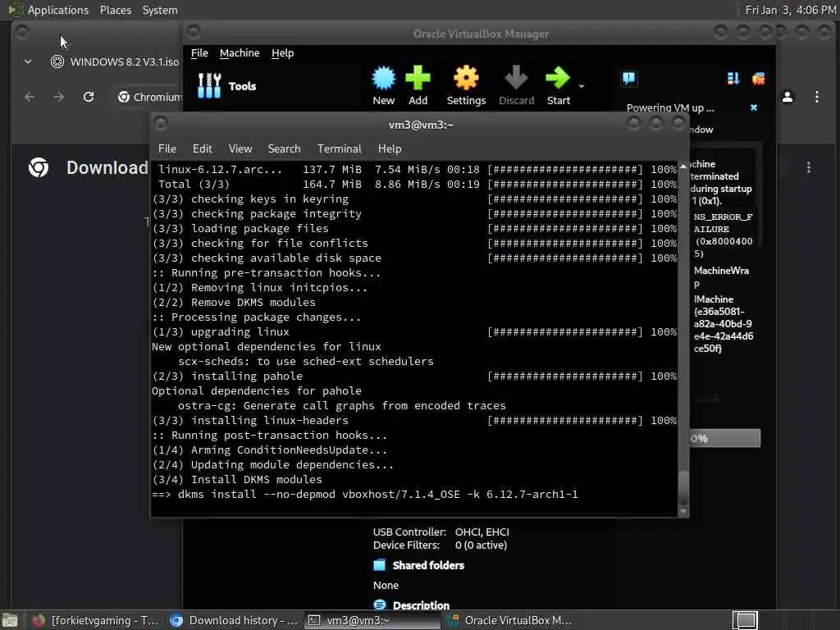Click the terminal scrollbar down arrow
This screenshot has width=840, height=630.
(x=683, y=512)
